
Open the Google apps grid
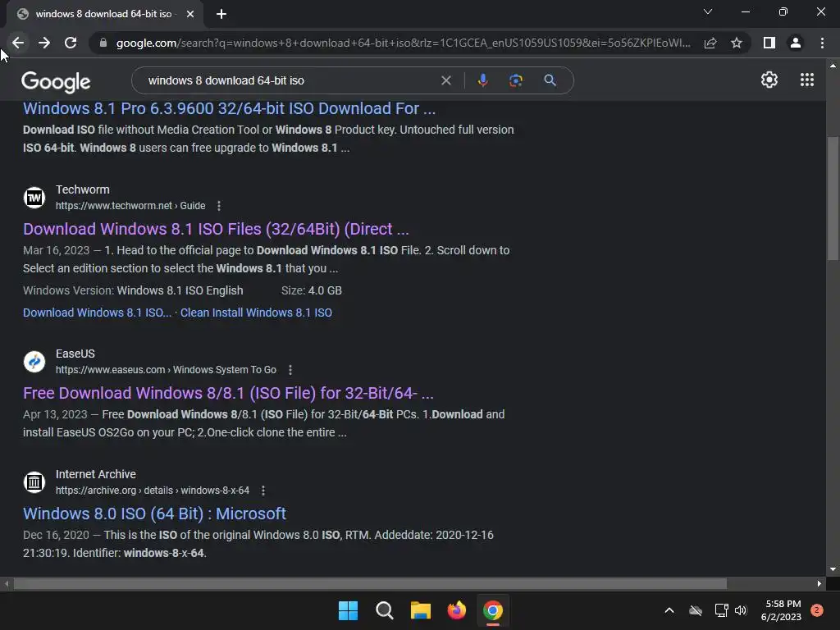click(x=807, y=80)
